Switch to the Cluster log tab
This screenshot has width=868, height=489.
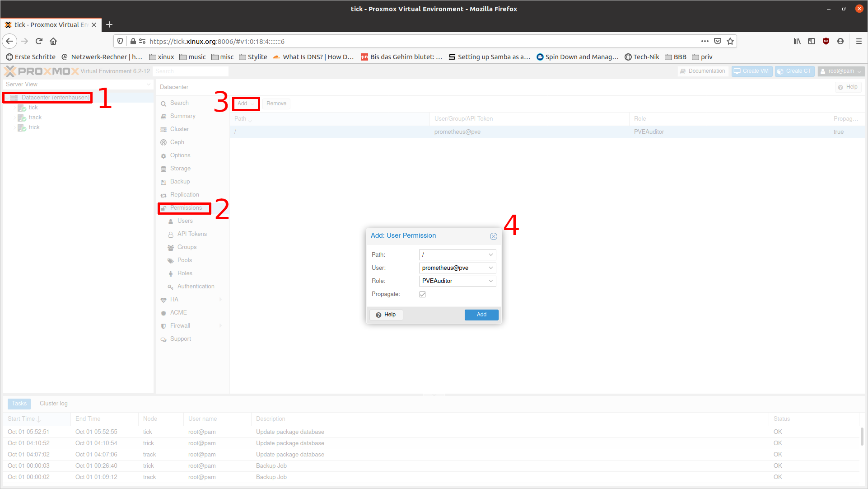pos(53,404)
